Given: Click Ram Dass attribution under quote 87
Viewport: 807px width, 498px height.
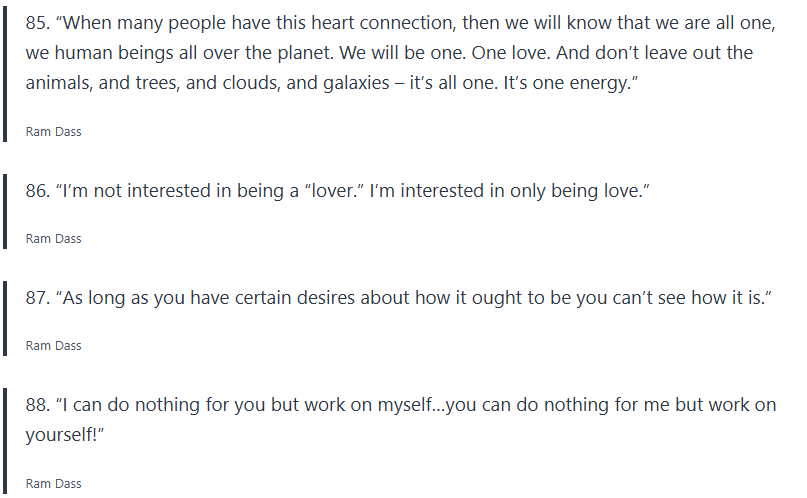Looking at the screenshot, I should click(53, 346).
